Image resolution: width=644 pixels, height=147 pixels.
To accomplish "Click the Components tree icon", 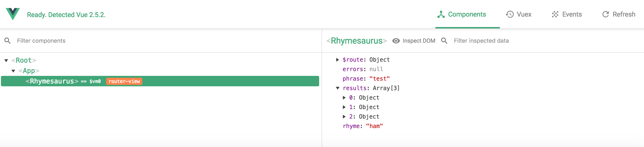I will 441,14.
